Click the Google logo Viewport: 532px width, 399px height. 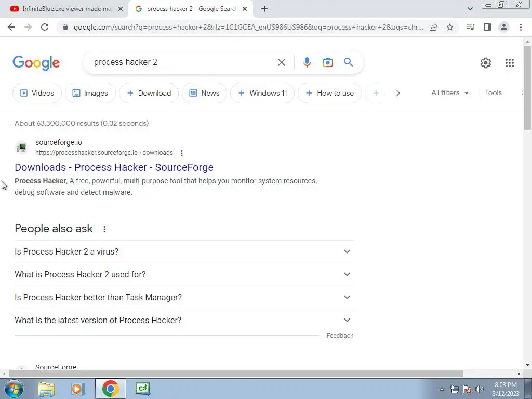(x=36, y=63)
